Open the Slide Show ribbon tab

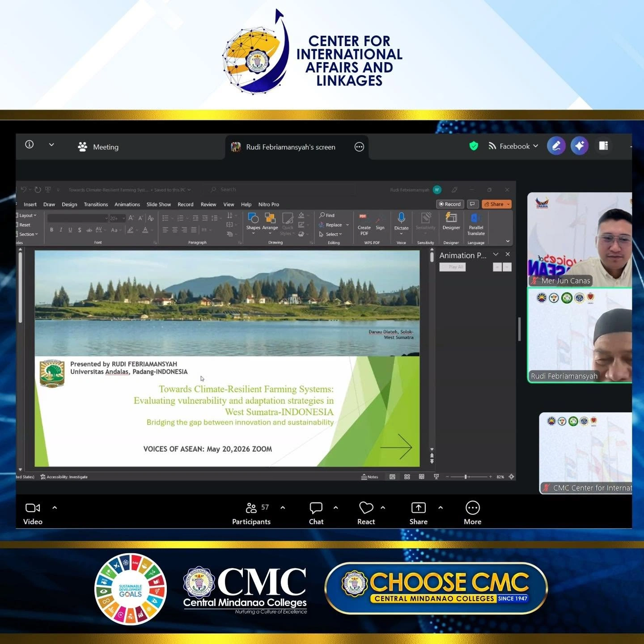[x=159, y=204]
